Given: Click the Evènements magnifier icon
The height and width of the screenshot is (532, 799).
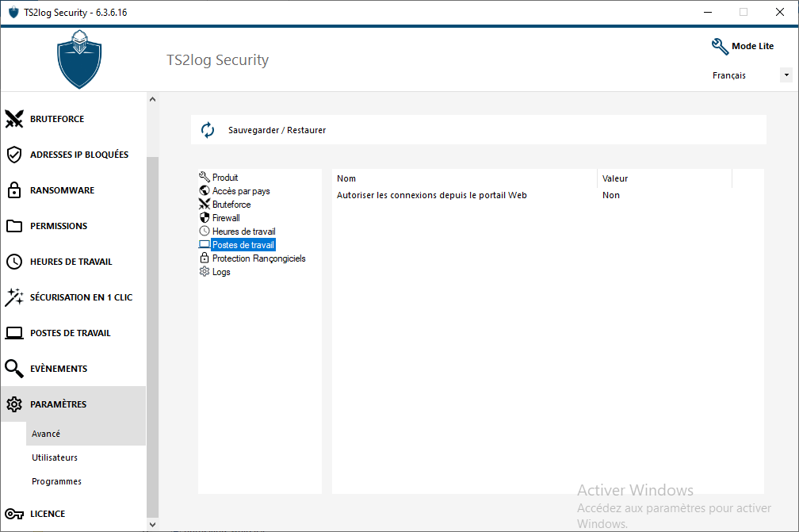Looking at the screenshot, I should [14, 369].
